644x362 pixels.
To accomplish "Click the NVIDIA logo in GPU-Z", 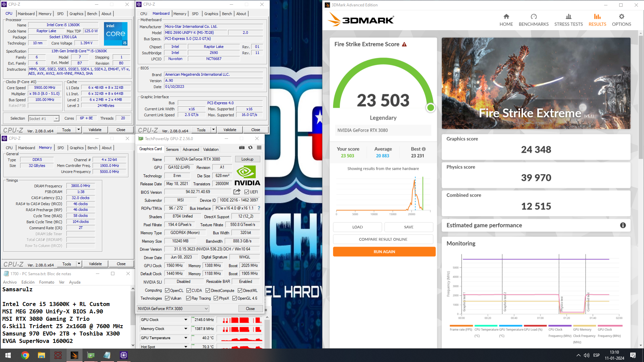I will [247, 176].
